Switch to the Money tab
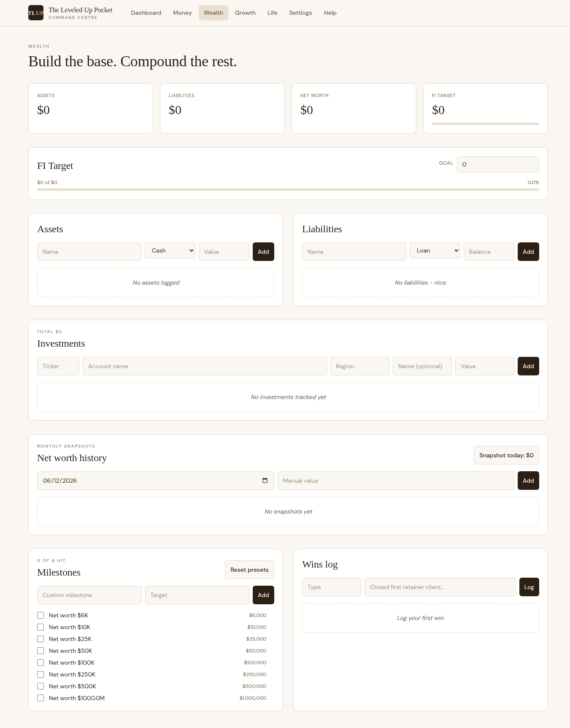570x728 pixels. pos(182,13)
